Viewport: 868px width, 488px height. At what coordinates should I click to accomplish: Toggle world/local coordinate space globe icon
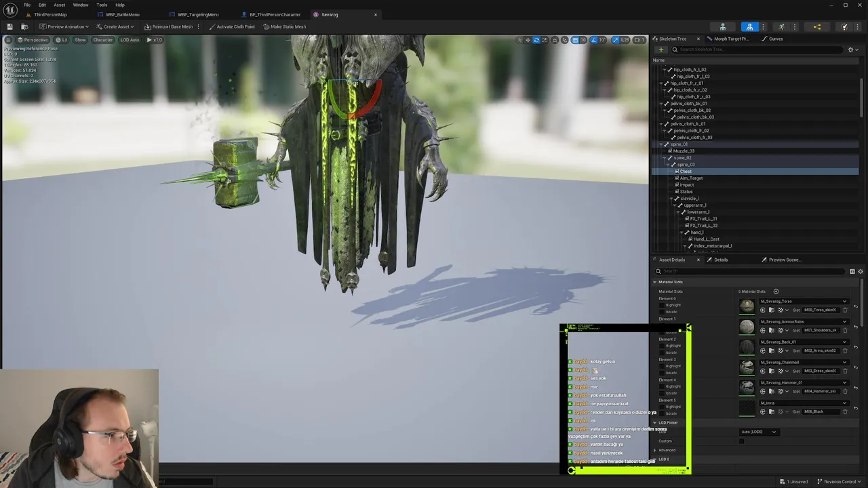[x=555, y=40]
